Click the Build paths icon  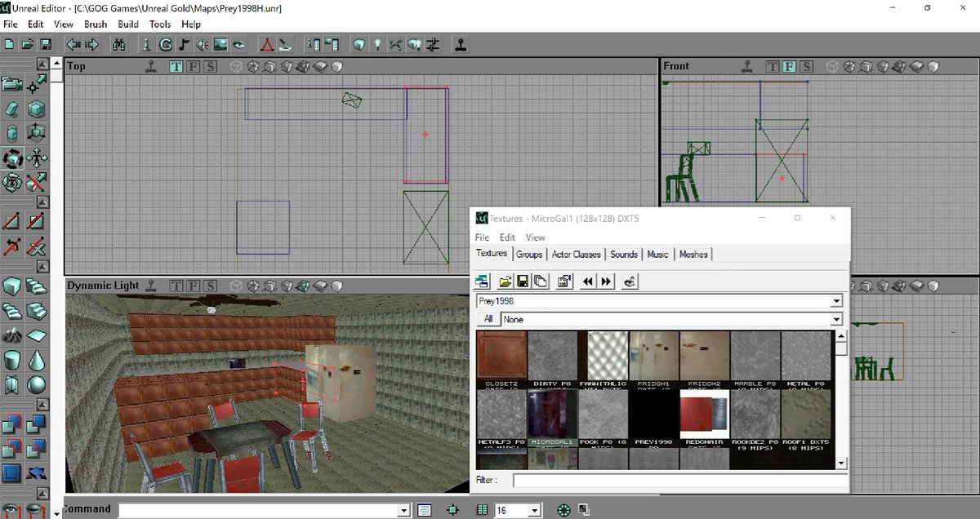point(396,44)
